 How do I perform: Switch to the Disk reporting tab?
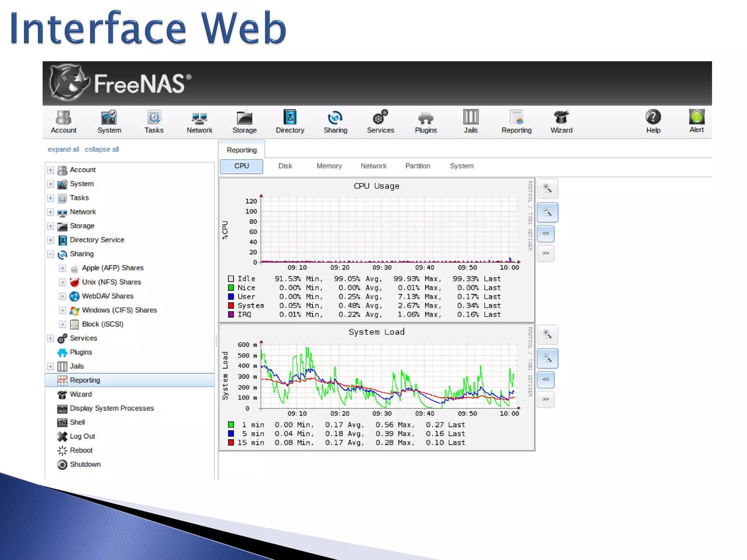(x=285, y=166)
